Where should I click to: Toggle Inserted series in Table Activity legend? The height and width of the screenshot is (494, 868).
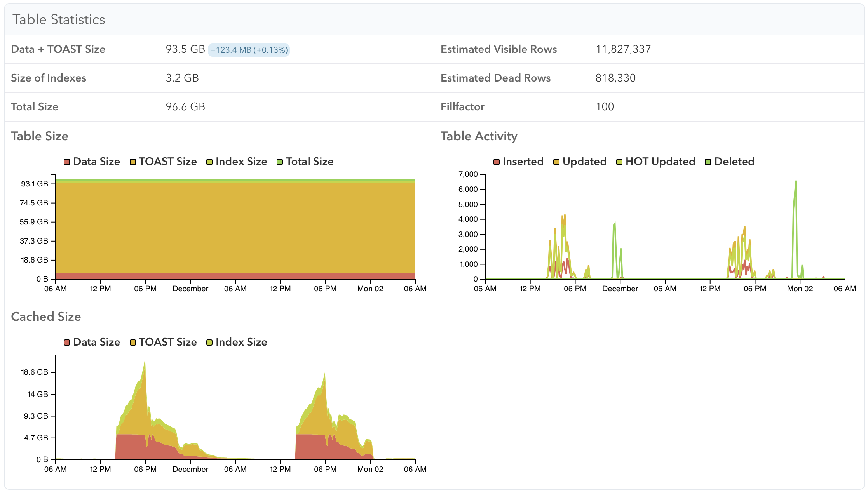click(x=518, y=162)
